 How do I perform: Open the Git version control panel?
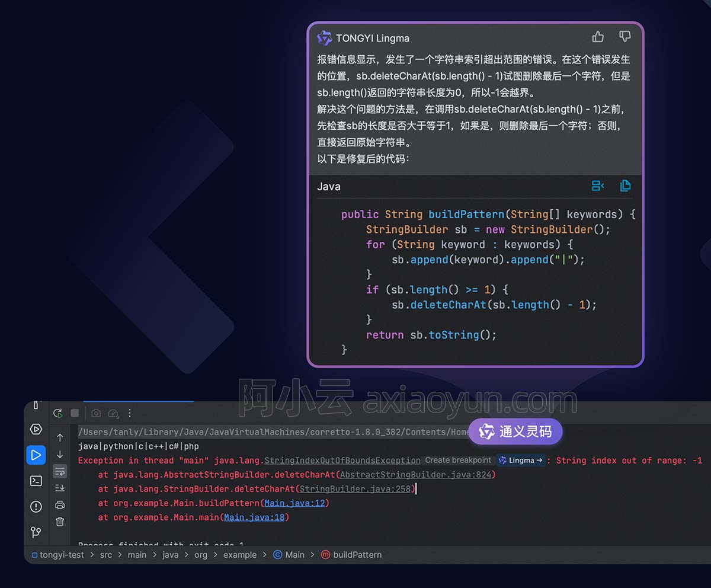[36, 532]
